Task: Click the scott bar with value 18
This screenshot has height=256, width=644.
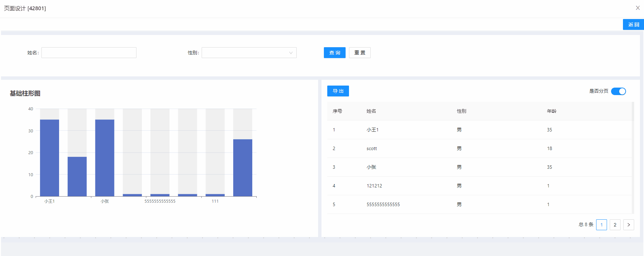Action: [x=77, y=177]
